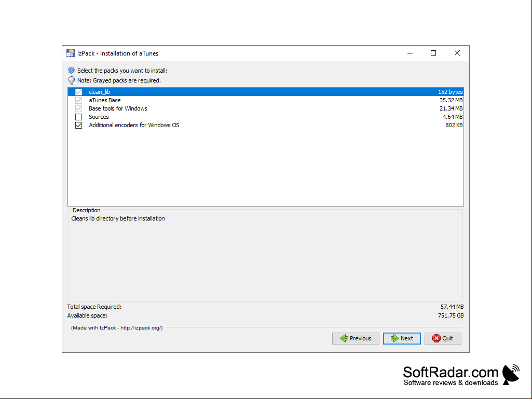Toggle the aTunes Base checkbox
Screen dimensions: 532x399
[79, 101]
